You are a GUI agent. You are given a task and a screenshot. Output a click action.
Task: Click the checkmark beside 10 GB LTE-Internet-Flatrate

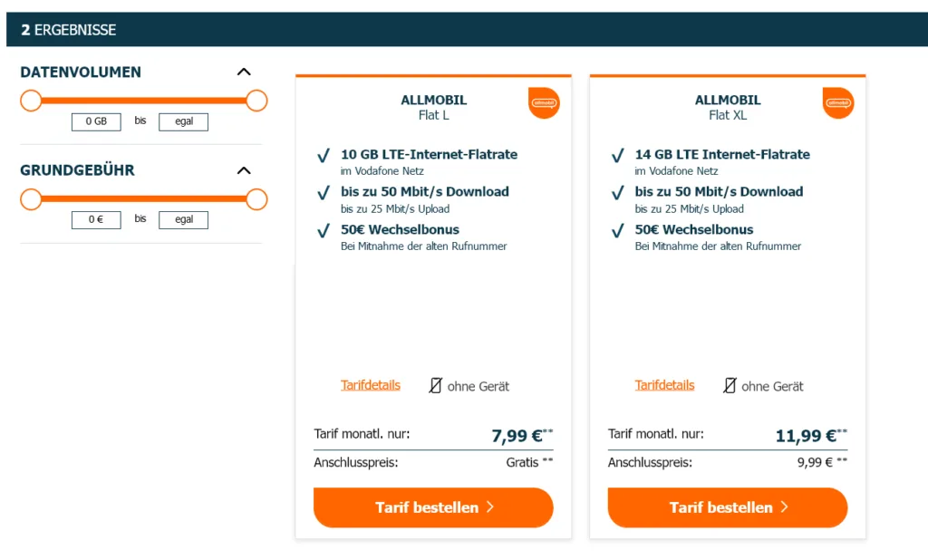[x=324, y=156]
